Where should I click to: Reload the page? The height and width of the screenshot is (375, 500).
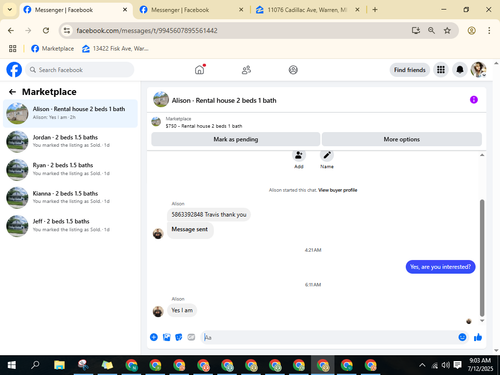click(x=46, y=31)
